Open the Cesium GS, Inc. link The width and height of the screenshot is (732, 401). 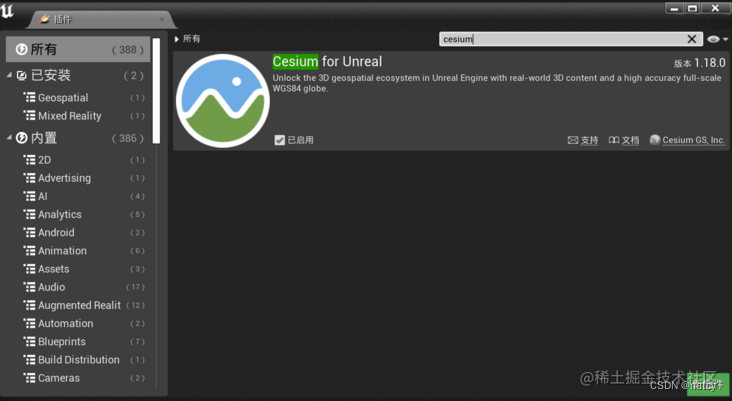(693, 140)
